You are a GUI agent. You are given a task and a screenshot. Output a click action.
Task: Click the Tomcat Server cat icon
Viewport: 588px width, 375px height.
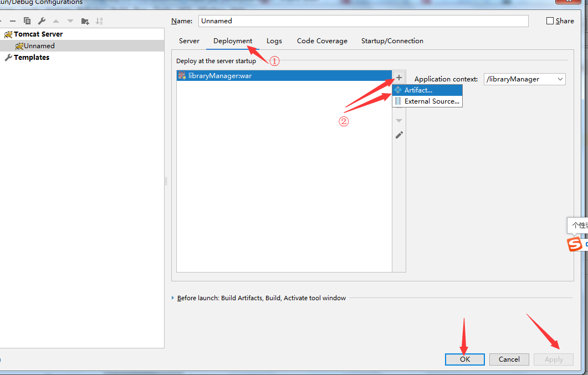(x=8, y=34)
